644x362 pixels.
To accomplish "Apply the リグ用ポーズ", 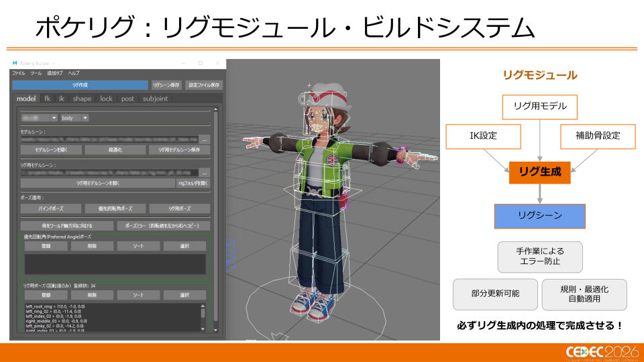I will [x=180, y=208].
